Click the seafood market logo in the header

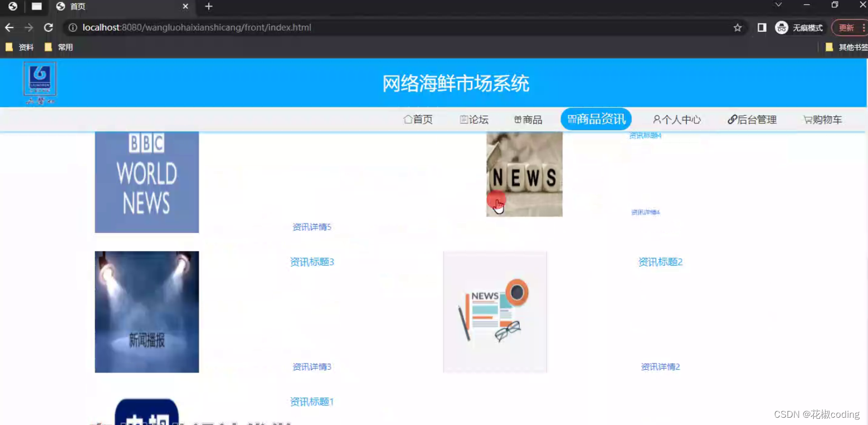click(39, 82)
